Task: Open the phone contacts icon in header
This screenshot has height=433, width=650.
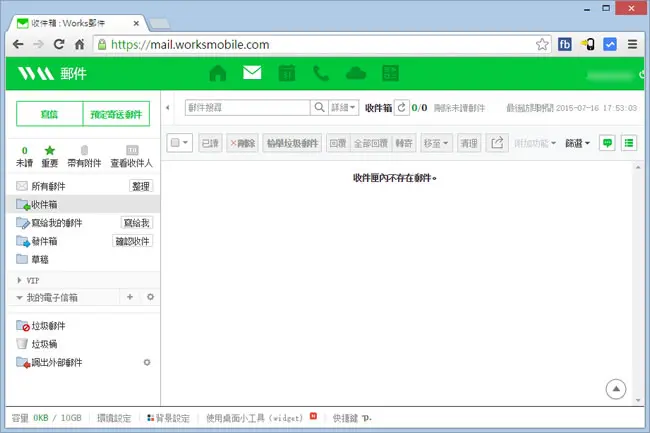Action: click(321, 73)
